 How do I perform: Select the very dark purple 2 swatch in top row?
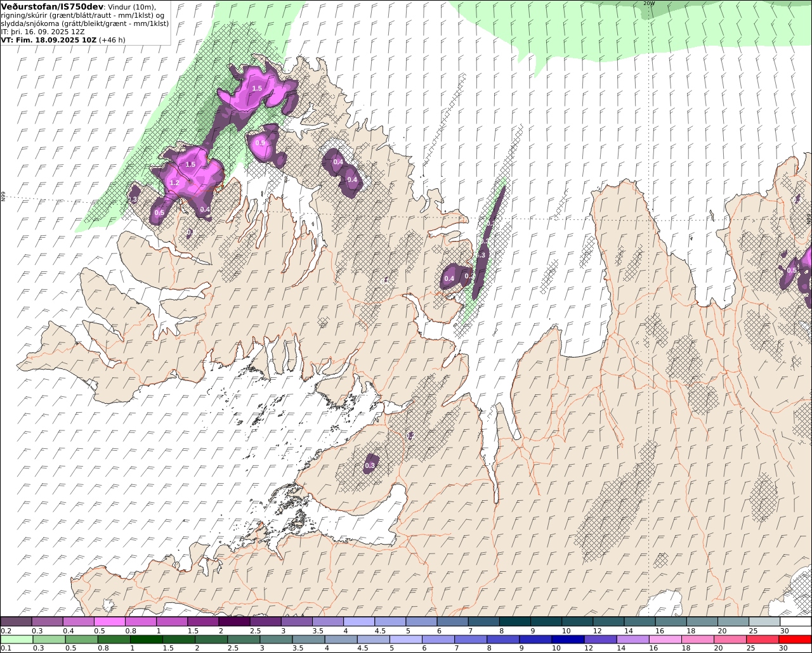pyautogui.click(x=234, y=621)
